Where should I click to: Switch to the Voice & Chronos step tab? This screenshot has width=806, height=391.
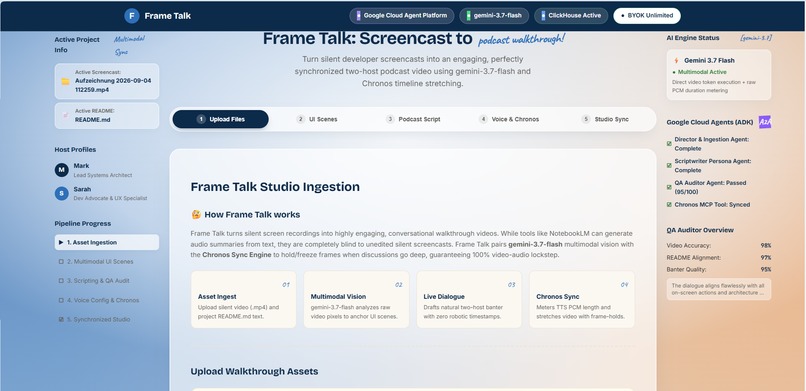click(509, 119)
